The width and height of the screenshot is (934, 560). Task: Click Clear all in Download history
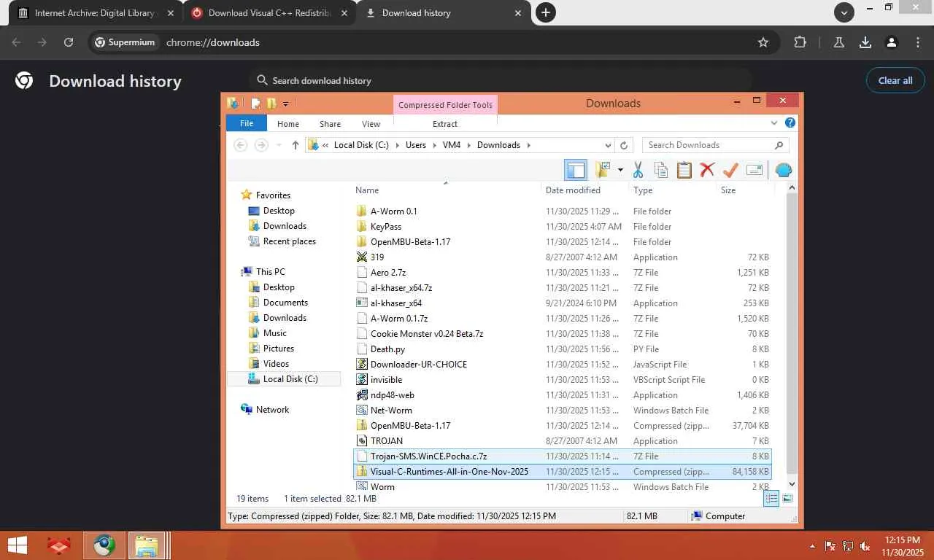click(895, 80)
